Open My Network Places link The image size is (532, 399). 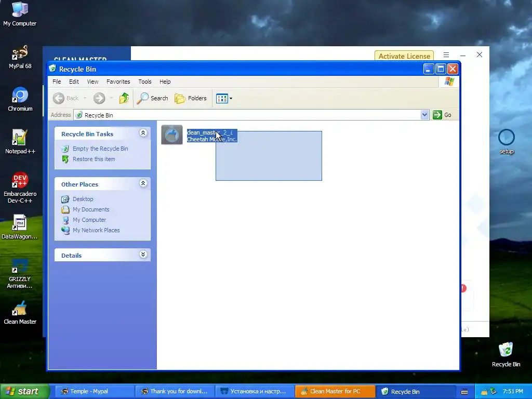click(x=96, y=230)
